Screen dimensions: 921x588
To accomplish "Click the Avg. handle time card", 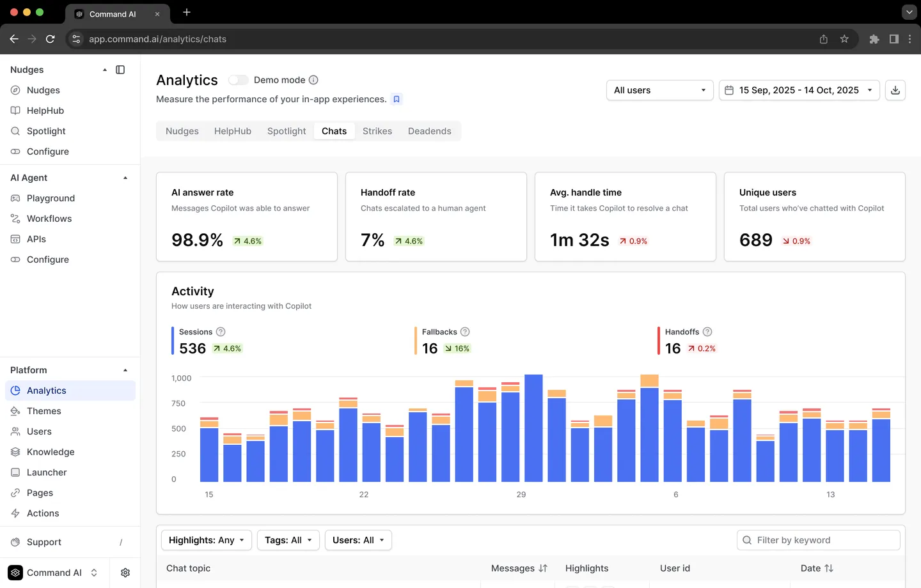I will (x=626, y=217).
